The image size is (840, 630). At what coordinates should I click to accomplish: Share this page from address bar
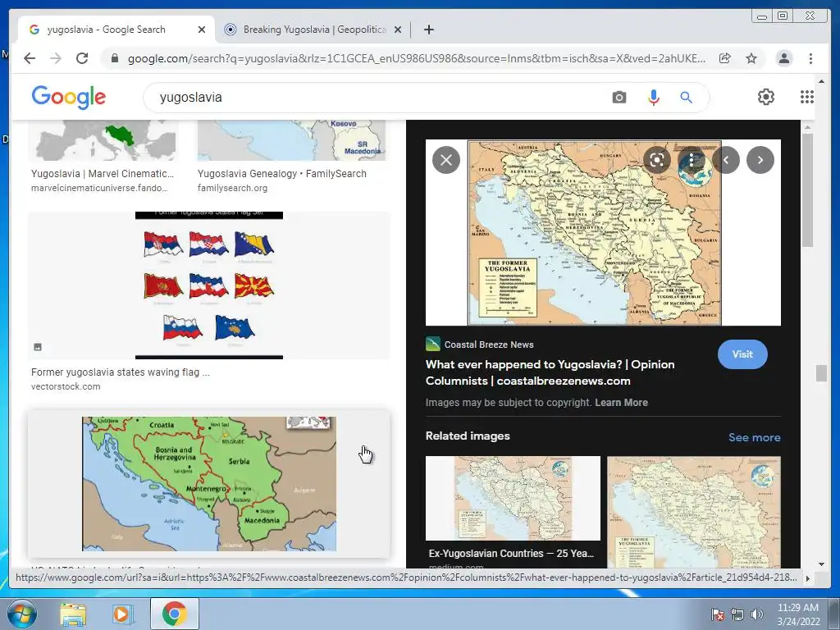(x=725, y=58)
